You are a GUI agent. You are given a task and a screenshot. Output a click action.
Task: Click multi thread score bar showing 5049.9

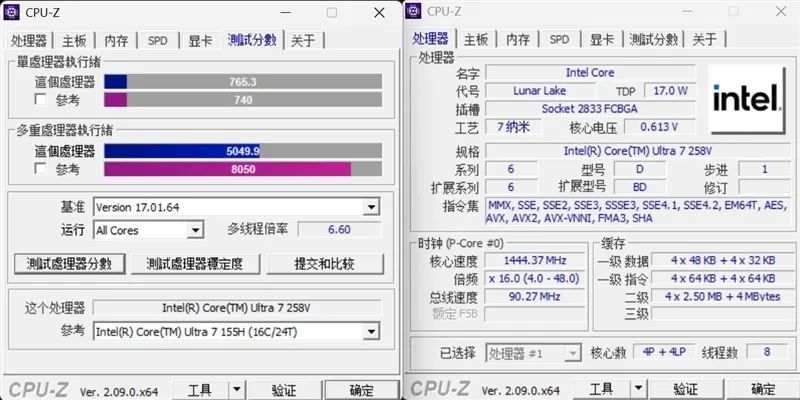[x=243, y=151]
